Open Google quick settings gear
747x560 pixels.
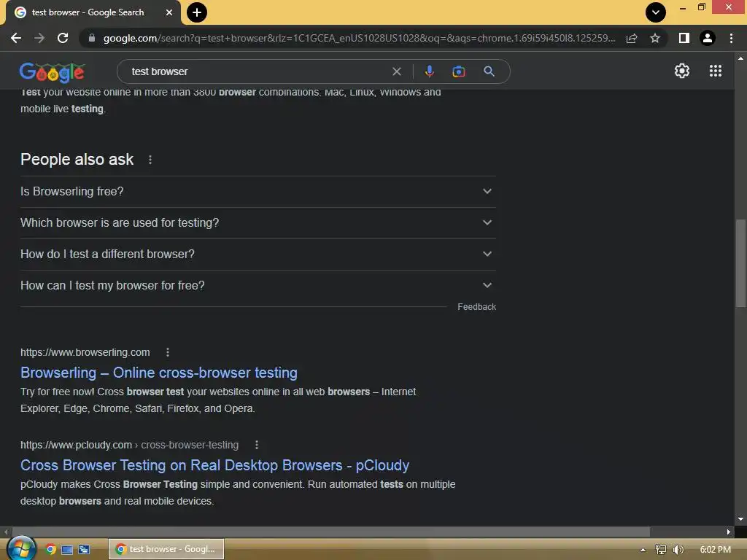pyautogui.click(x=682, y=71)
